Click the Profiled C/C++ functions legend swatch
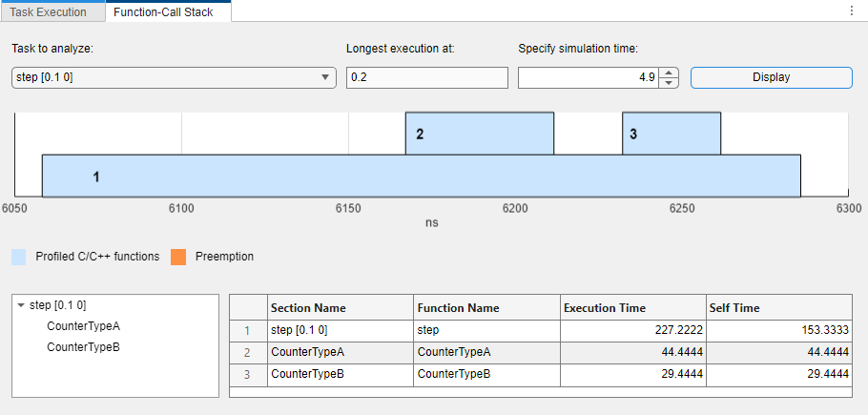Screen dimensions: 868x415 click(x=19, y=257)
